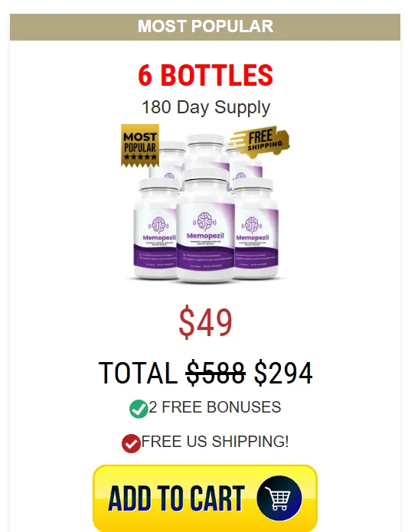Image resolution: width=408 pixels, height=532 pixels.
Task: Click the green checkmark beside 2 Free Bonuses
Action: 139,409
